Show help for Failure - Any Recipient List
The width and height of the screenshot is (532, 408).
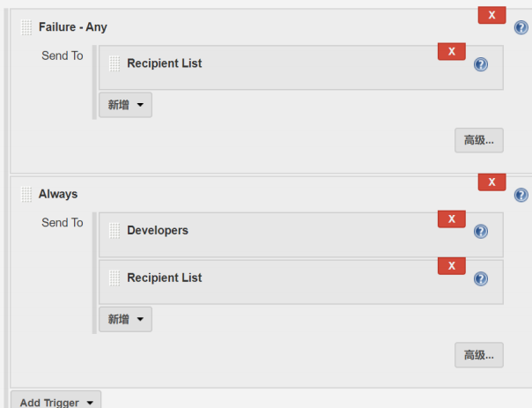click(480, 64)
